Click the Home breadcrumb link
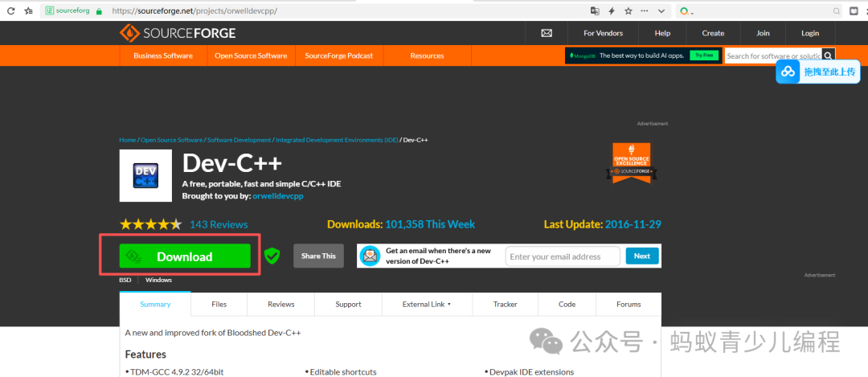 click(127, 140)
